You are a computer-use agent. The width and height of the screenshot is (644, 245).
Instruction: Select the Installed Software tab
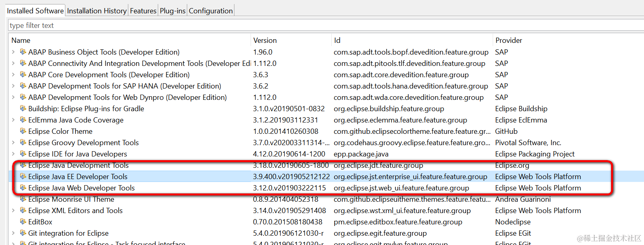(36, 11)
